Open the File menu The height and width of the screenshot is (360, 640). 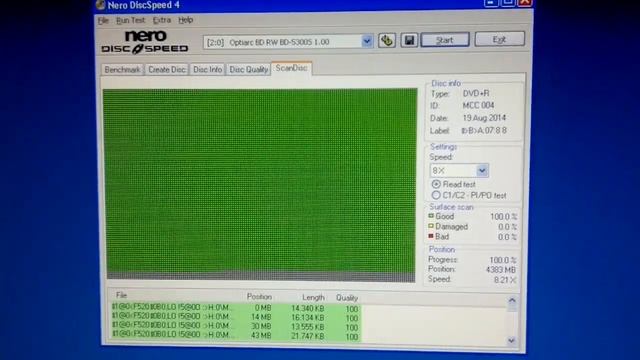tap(103, 20)
